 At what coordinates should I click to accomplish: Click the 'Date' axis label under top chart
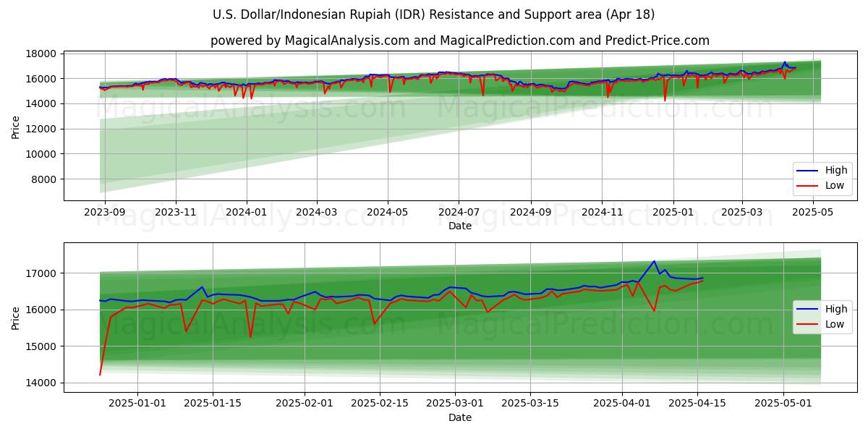click(460, 226)
